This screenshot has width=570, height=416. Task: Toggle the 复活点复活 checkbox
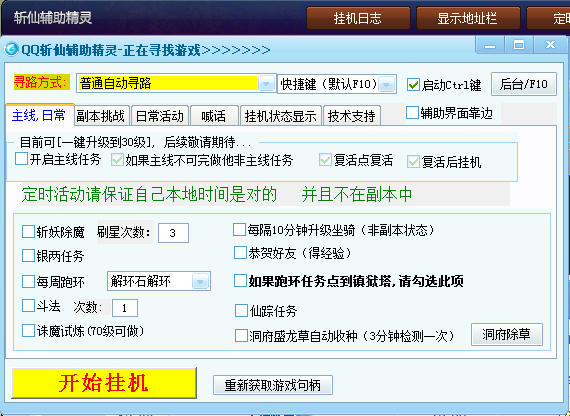325,160
